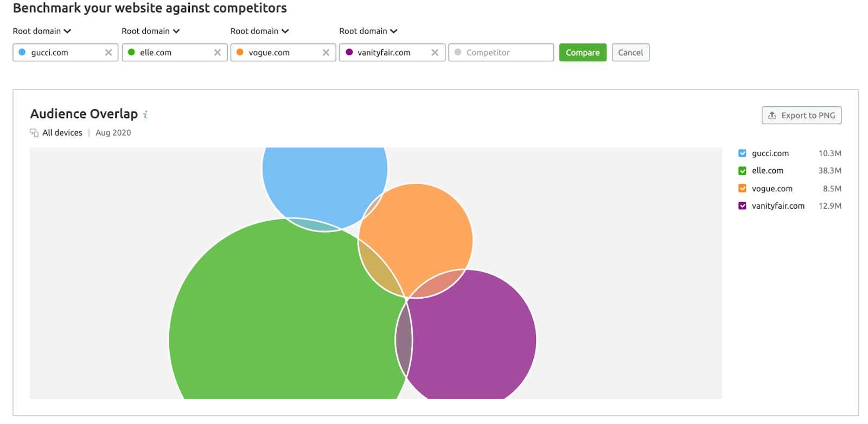Image resolution: width=868 pixels, height=424 pixels.
Task: Click gucci.com label in legend
Action: 770,153
